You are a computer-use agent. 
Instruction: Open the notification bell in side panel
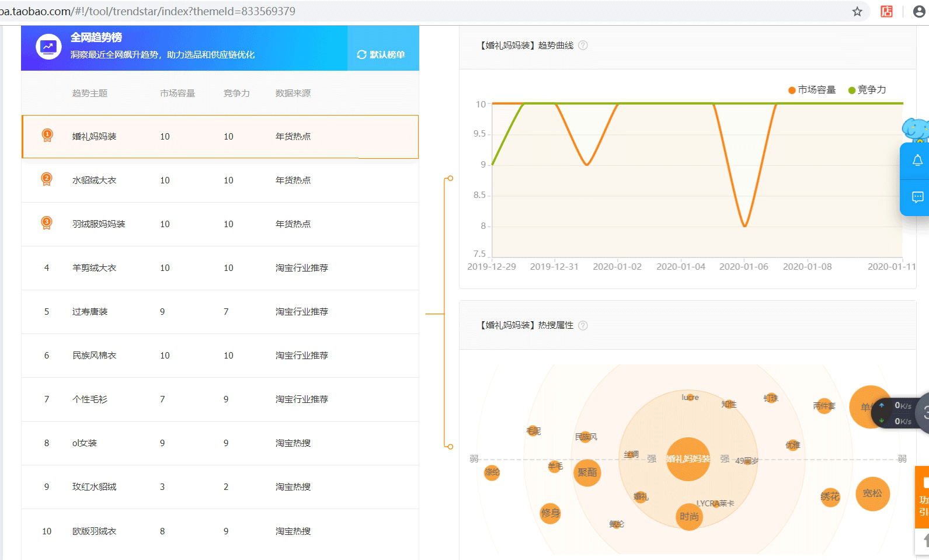coord(917,161)
